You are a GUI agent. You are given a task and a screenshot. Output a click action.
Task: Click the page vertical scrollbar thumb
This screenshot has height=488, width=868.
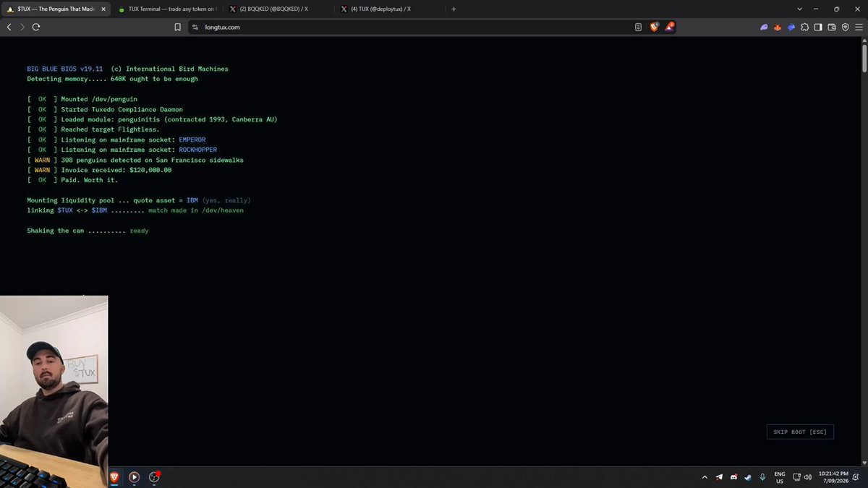tap(864, 58)
